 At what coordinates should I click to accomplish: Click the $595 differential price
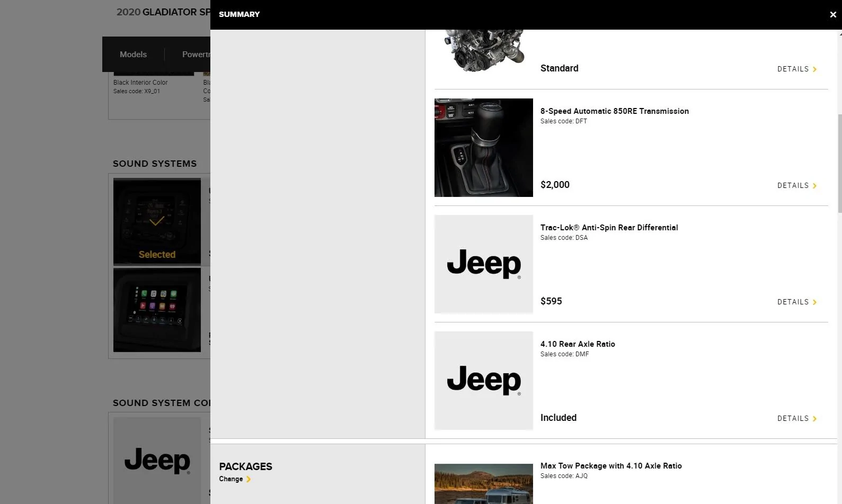551,301
